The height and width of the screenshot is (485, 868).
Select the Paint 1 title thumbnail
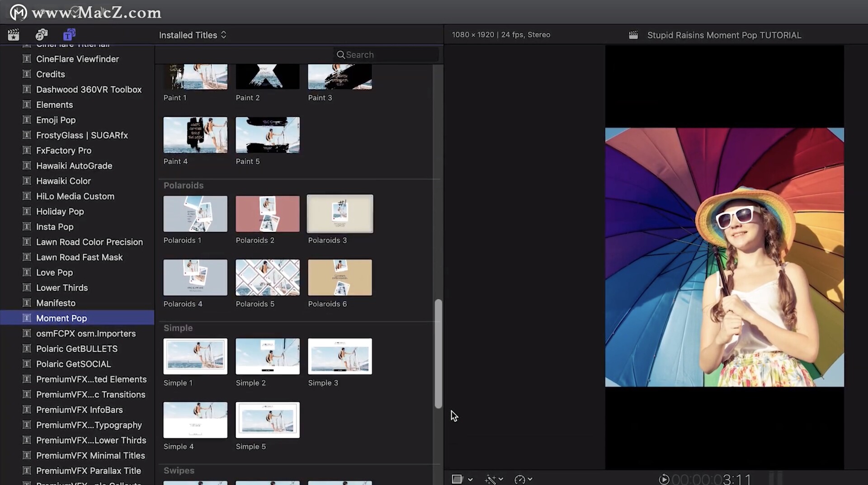(x=195, y=76)
